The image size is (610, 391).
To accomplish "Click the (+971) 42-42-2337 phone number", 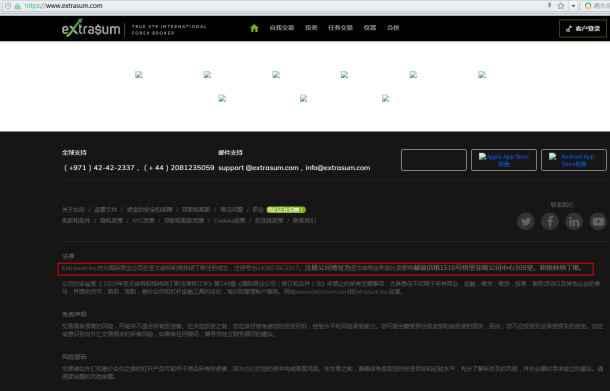I will tap(99, 168).
